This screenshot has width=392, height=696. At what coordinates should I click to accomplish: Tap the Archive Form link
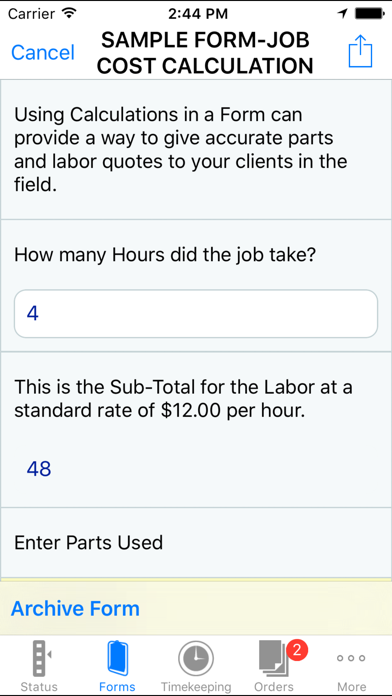pyautogui.click(x=75, y=609)
